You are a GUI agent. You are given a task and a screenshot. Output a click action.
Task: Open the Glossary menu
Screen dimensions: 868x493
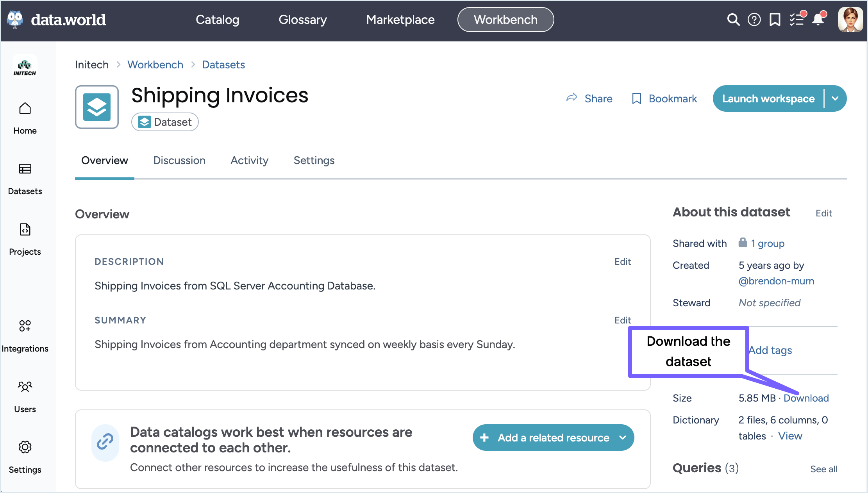point(303,20)
